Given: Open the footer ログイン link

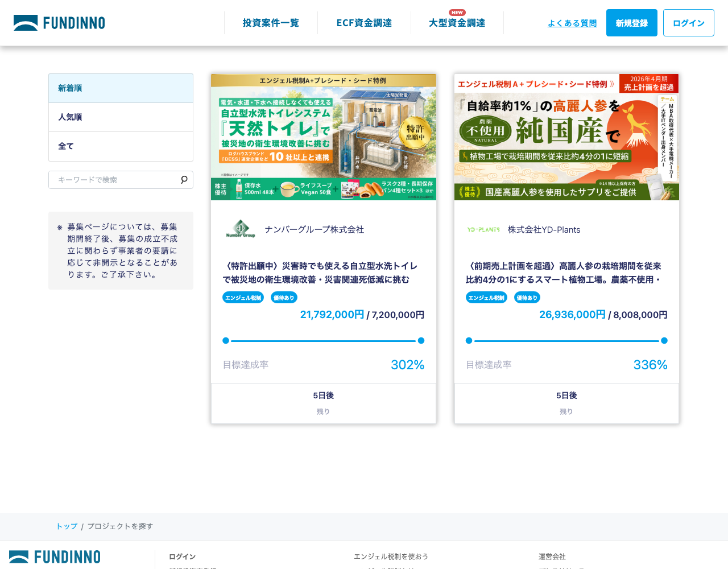Looking at the screenshot, I should (182, 556).
